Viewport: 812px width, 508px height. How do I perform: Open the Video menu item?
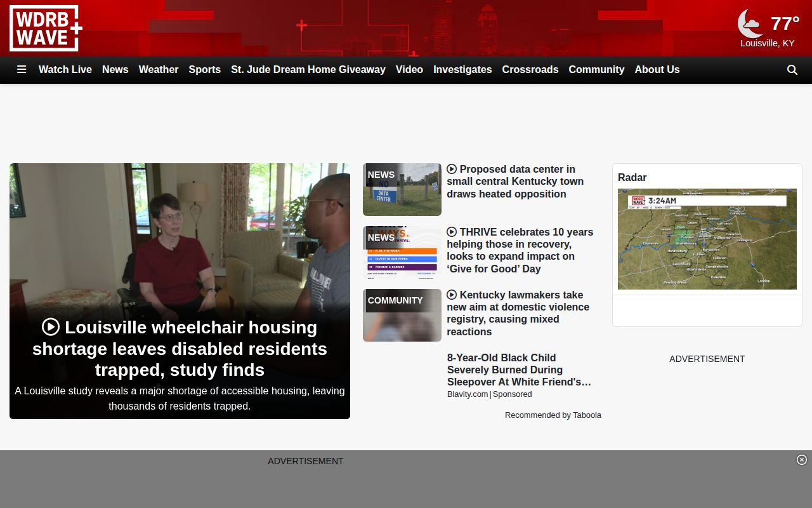click(409, 70)
